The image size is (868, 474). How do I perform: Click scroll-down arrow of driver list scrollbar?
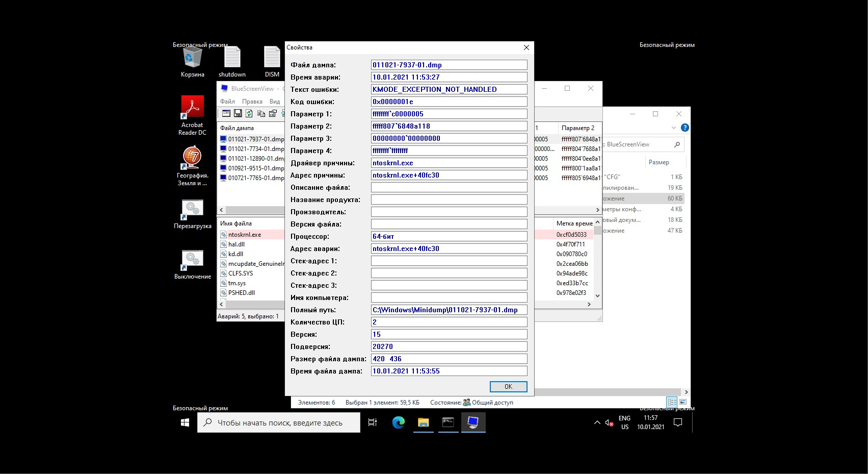click(x=598, y=296)
